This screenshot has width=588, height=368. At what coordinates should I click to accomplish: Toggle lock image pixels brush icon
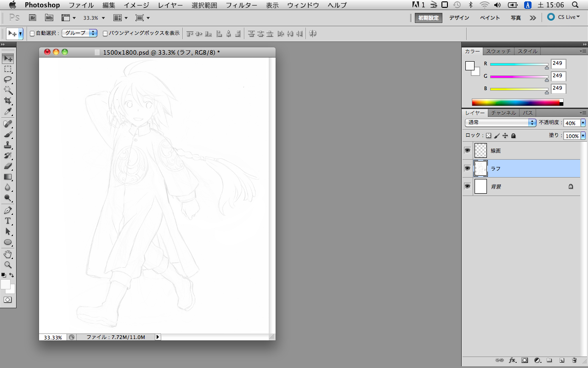497,136
